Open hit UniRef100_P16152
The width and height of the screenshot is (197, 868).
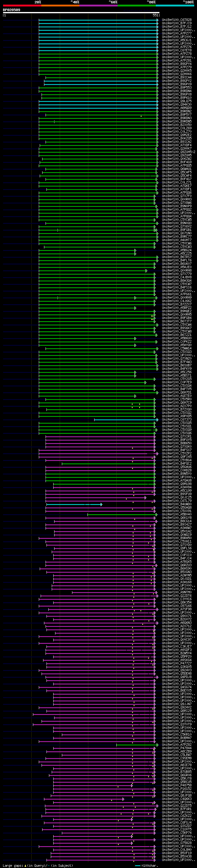[177, 789]
